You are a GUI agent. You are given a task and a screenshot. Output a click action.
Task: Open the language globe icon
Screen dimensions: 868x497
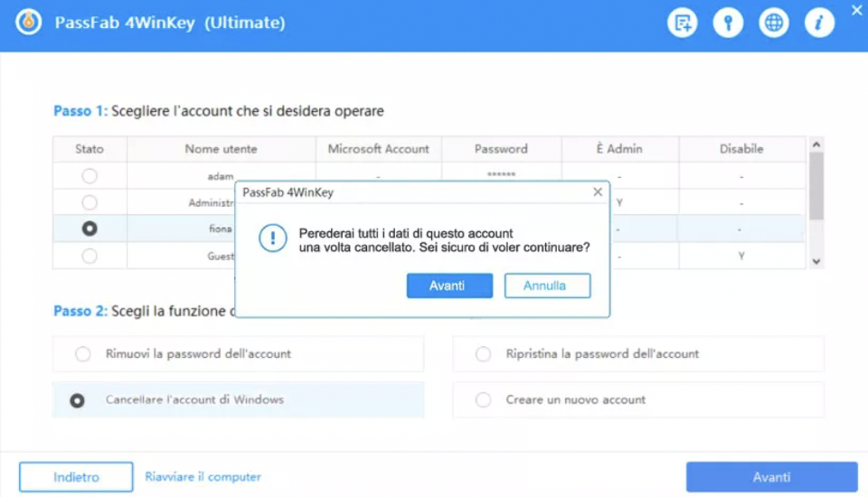773,23
